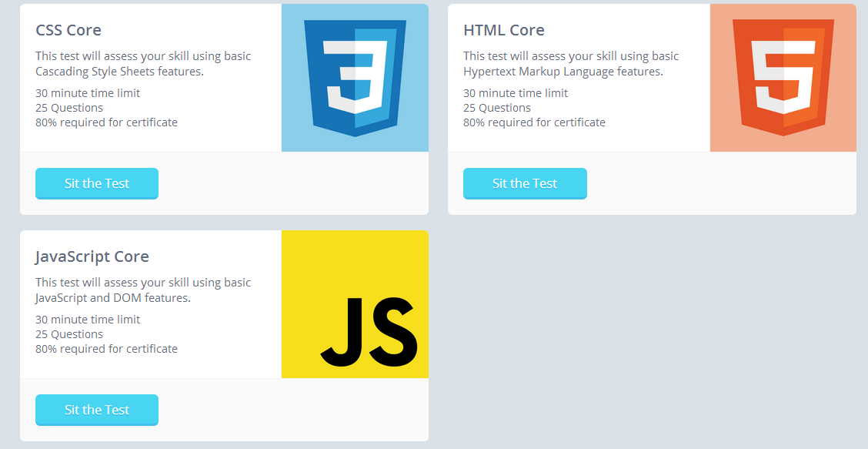
Task: Click the CSS card's 30 minute time limit
Action: 88,93
